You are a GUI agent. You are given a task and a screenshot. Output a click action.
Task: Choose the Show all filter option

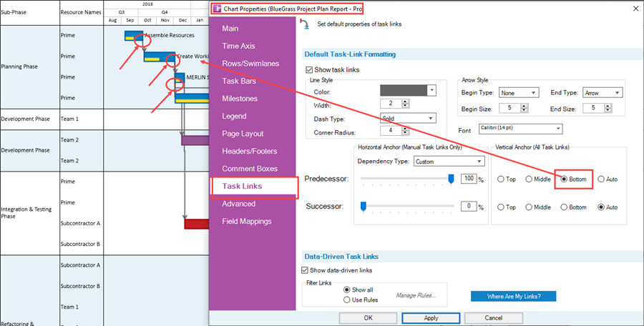346,290
